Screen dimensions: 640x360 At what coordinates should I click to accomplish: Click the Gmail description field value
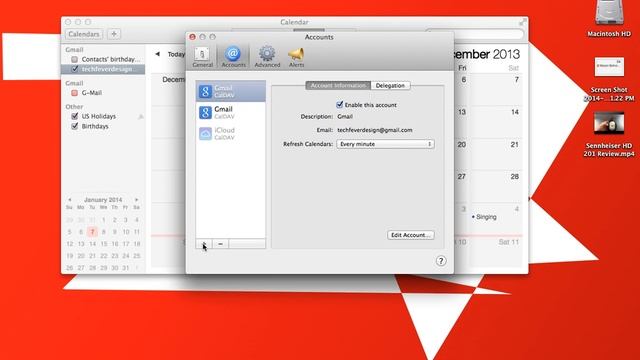pos(345,116)
